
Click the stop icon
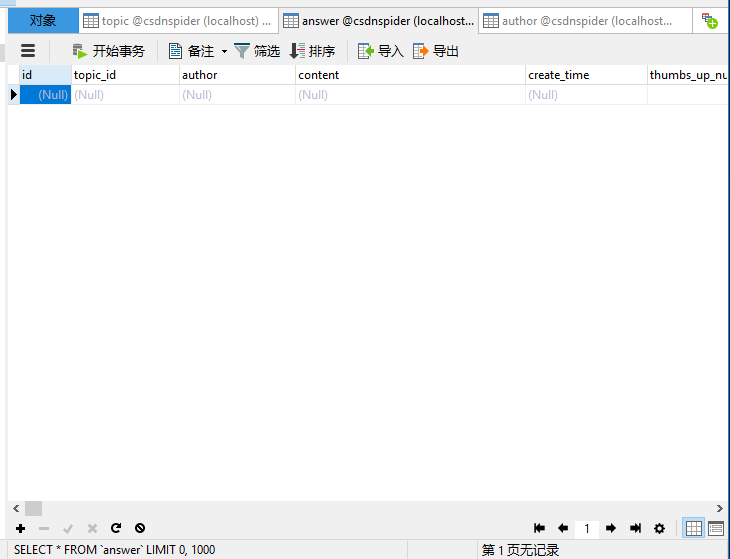140,528
